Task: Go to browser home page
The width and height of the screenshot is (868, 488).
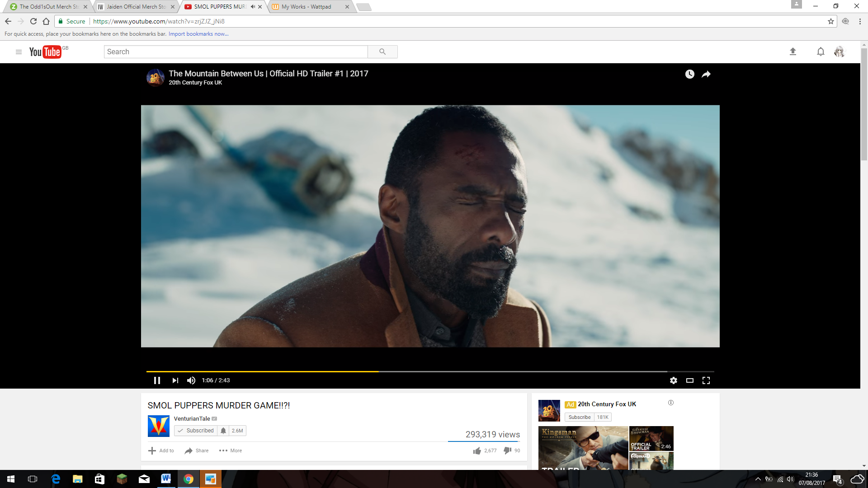Action: tap(46, 21)
